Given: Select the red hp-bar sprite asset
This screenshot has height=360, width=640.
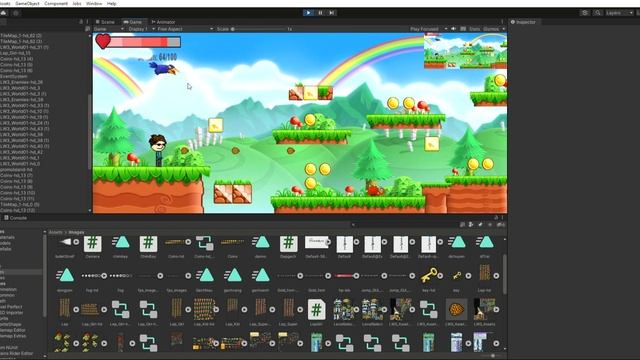Looking at the screenshot, I should click(x=344, y=276).
